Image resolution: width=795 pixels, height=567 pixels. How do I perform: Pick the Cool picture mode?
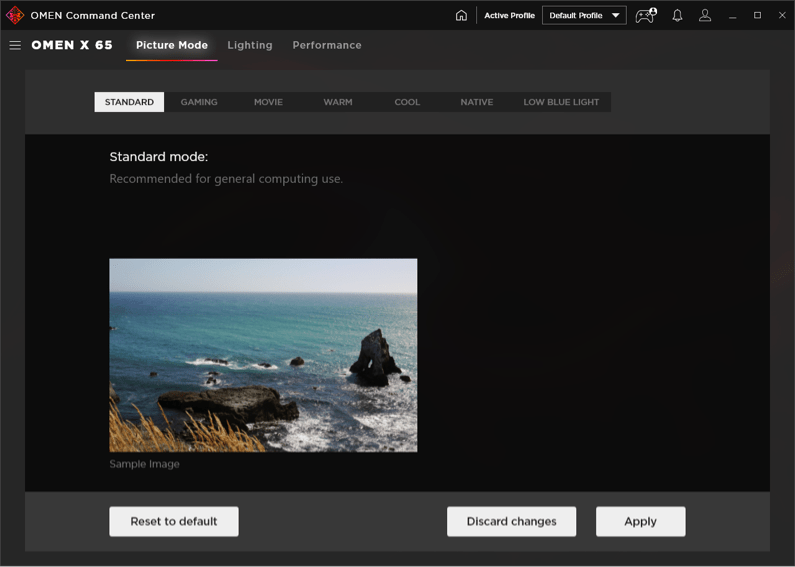[407, 102]
